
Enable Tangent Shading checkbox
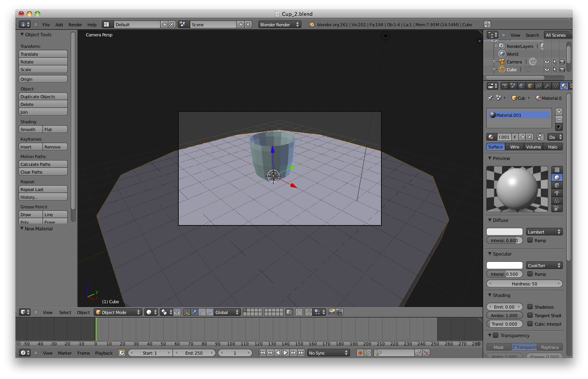point(530,315)
